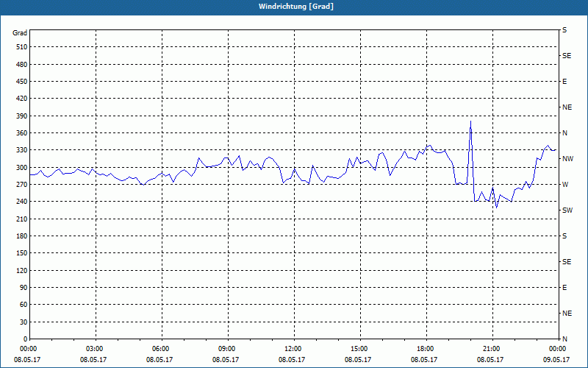Select the 150 y-axis label
The width and height of the screenshot is (588, 368).
click(22, 253)
